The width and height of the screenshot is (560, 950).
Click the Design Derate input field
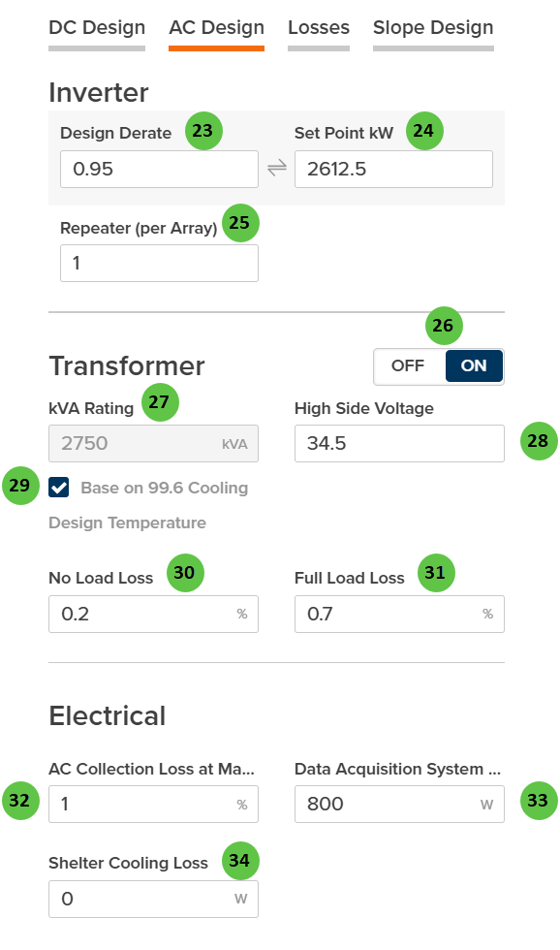coord(159,168)
